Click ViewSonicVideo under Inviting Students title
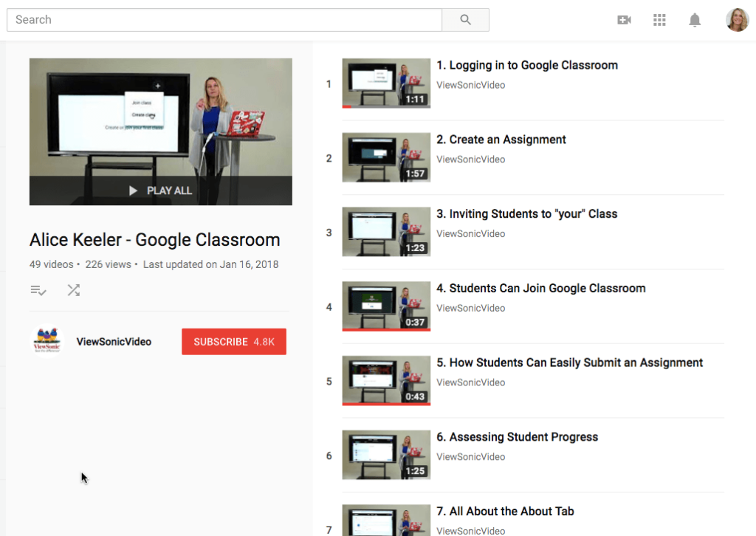The image size is (756, 536). pos(470,233)
